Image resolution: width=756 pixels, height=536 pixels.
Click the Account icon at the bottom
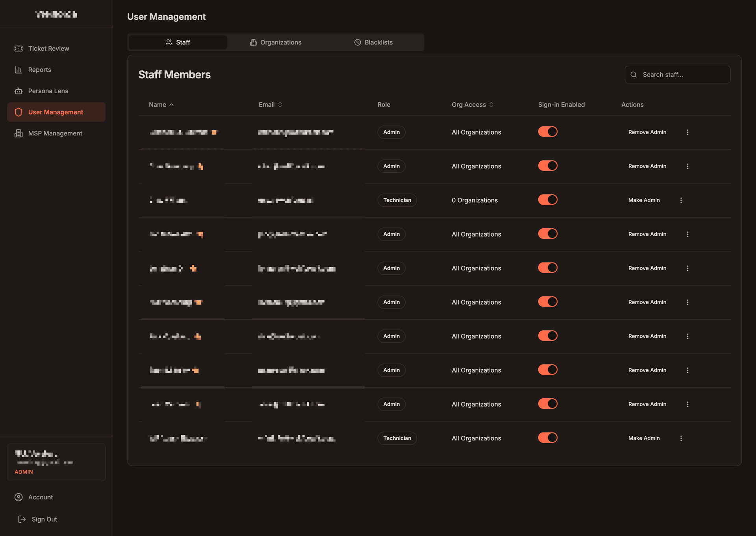coord(19,497)
